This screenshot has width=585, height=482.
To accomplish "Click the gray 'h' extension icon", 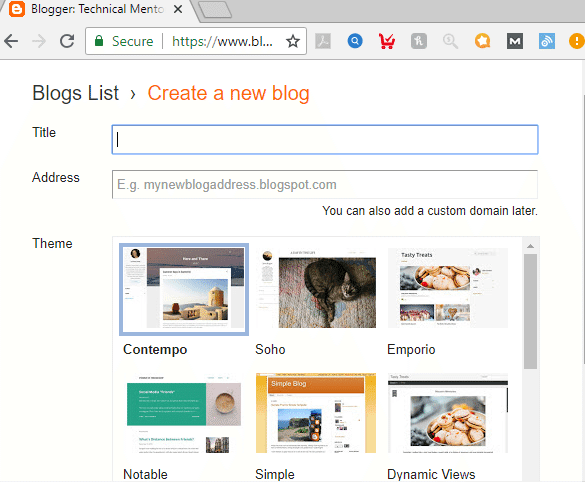I will (x=419, y=41).
